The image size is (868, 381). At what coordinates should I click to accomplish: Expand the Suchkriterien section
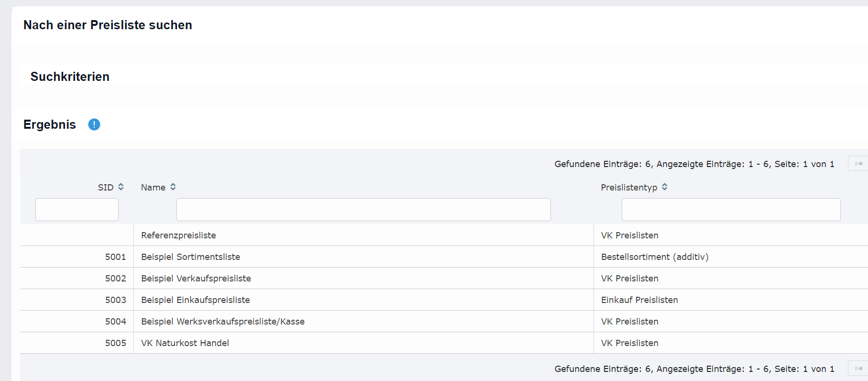(70, 77)
